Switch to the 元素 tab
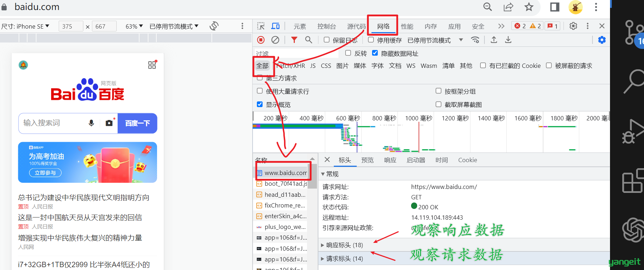 [300, 26]
